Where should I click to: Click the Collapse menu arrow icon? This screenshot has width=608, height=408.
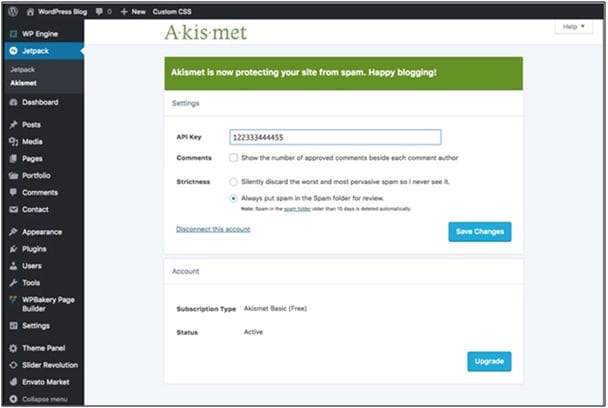point(14,399)
